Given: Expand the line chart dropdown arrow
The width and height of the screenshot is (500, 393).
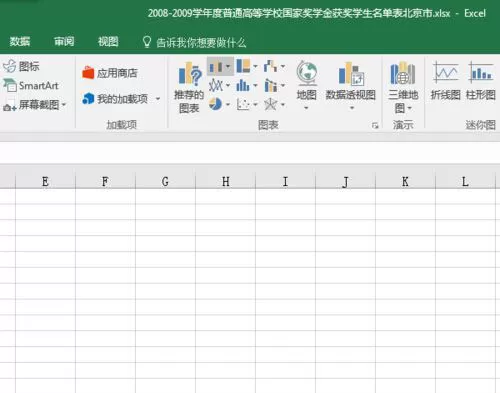Looking at the screenshot, I should (228, 86).
